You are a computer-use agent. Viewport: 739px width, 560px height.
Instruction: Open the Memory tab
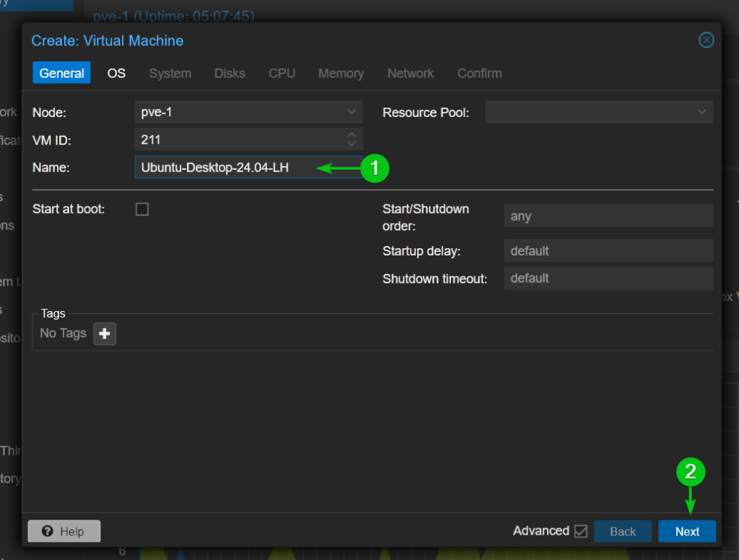(x=341, y=73)
